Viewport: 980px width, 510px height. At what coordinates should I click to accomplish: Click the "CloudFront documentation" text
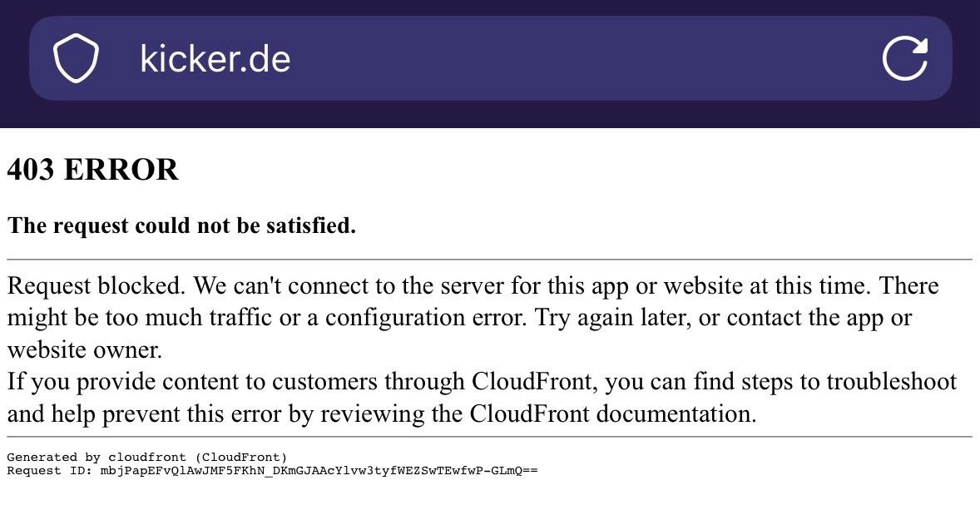click(x=612, y=413)
